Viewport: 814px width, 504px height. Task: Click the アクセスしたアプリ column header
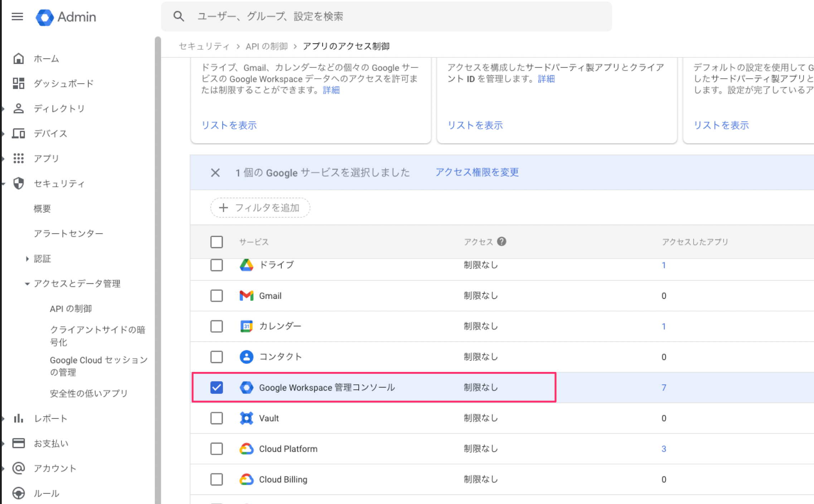coord(695,242)
